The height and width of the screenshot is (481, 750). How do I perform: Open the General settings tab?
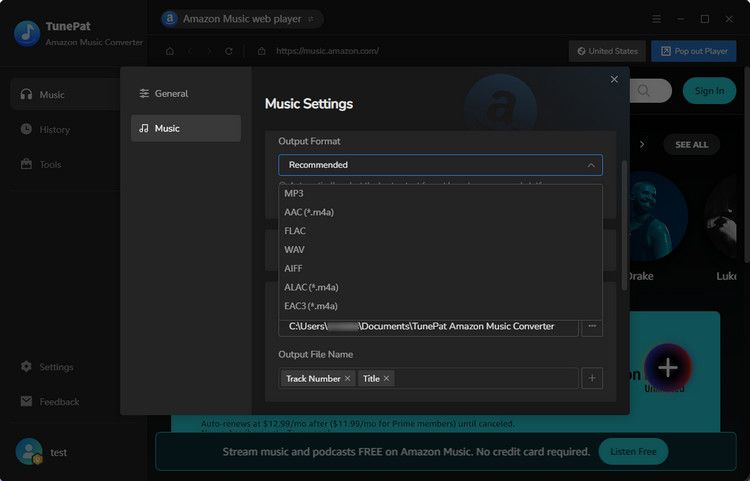186,94
